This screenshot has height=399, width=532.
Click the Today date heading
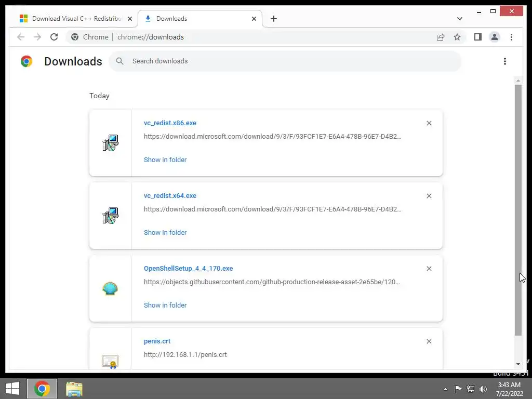(99, 96)
